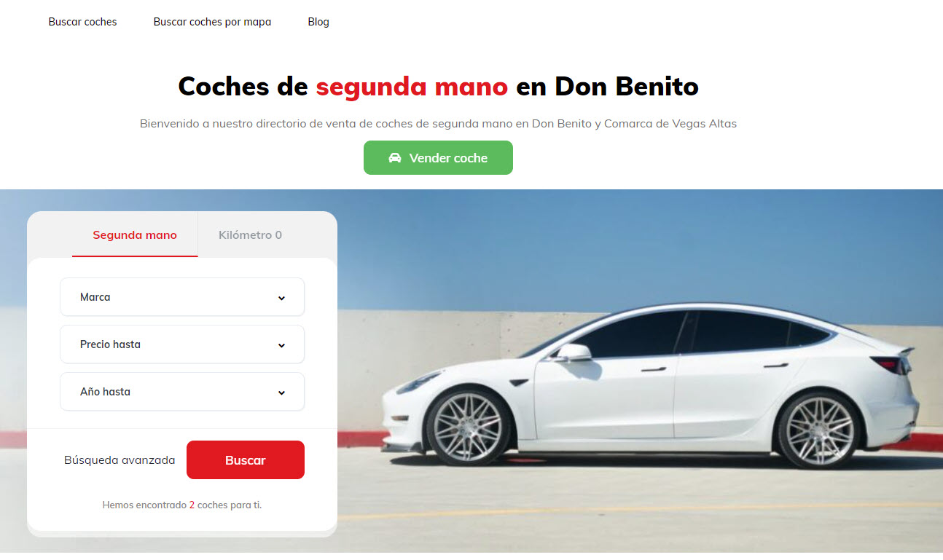Open Búsqueda avanzada link
Viewport: 943px width, 560px height.
point(120,460)
